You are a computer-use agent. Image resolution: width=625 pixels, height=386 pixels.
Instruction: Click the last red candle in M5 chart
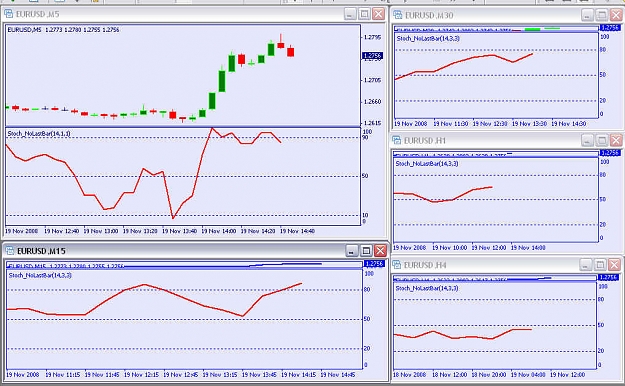click(291, 51)
